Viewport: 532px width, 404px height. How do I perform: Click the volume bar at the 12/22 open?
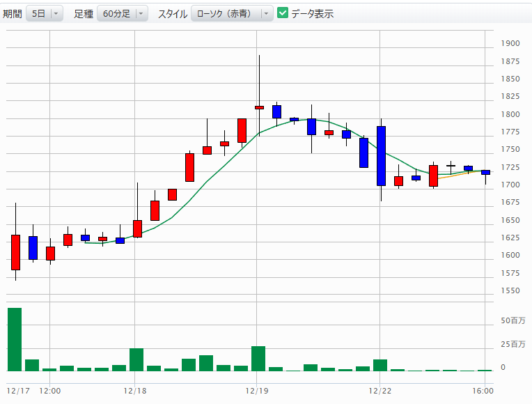click(x=380, y=365)
